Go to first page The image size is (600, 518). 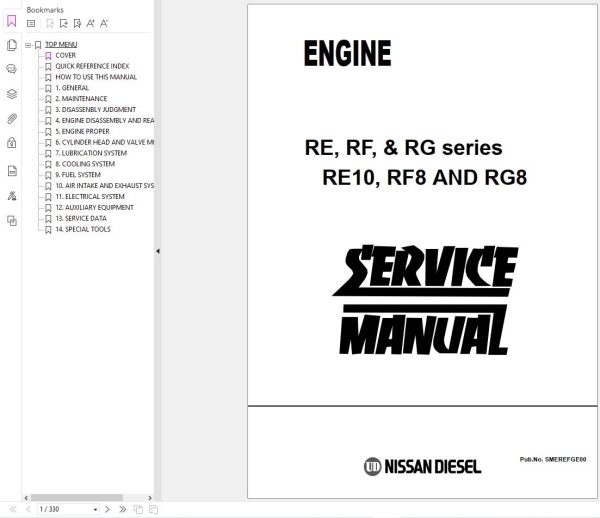[13, 509]
